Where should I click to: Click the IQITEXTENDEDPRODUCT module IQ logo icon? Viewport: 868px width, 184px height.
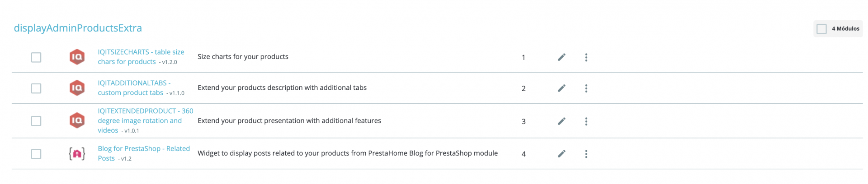pyautogui.click(x=77, y=120)
